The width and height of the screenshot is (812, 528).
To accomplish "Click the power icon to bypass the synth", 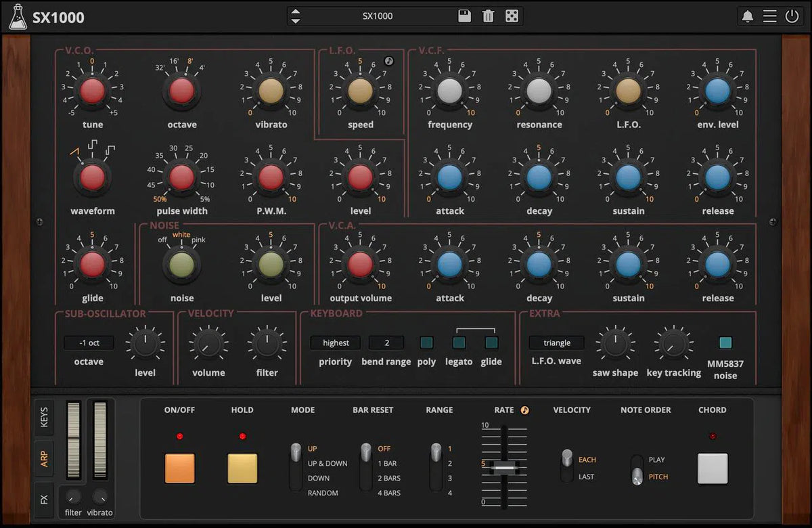I will [x=792, y=16].
